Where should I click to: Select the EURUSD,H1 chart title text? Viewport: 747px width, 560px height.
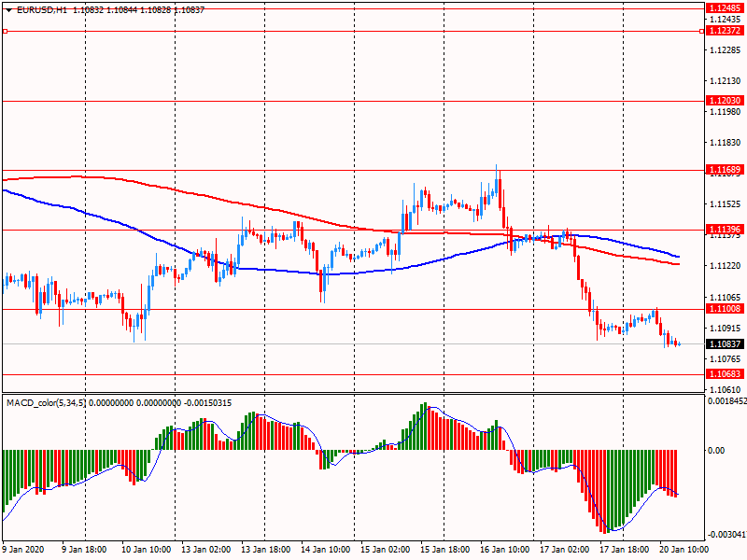41,9
